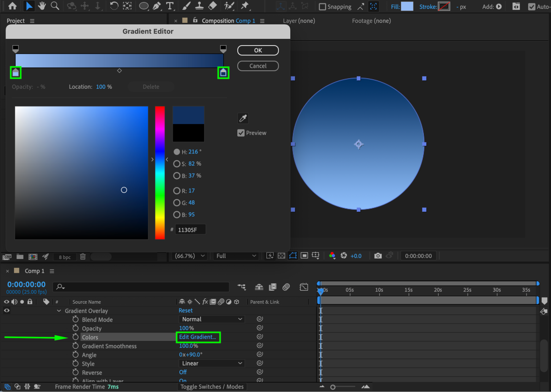Select the Hand tool
This screenshot has height=392, width=551.
(x=42, y=6)
